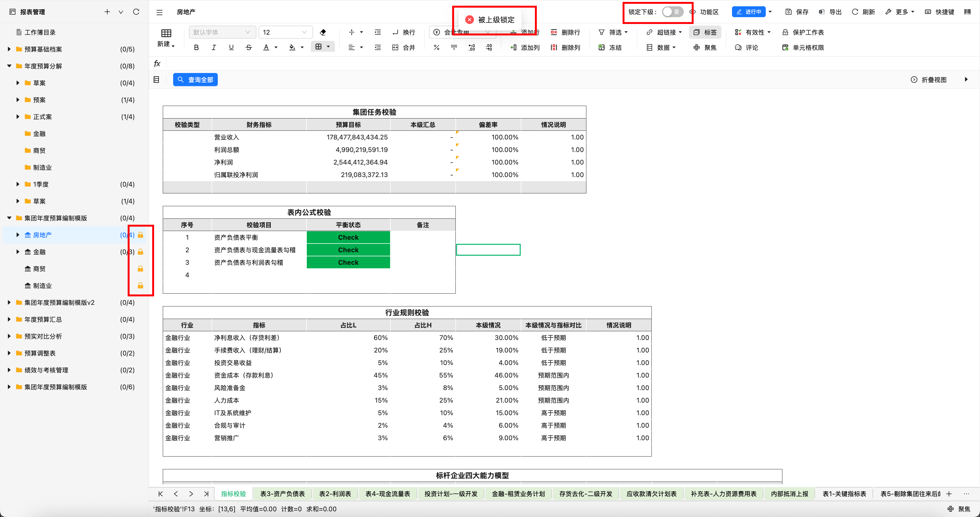Click the 查询全部 button

195,80
